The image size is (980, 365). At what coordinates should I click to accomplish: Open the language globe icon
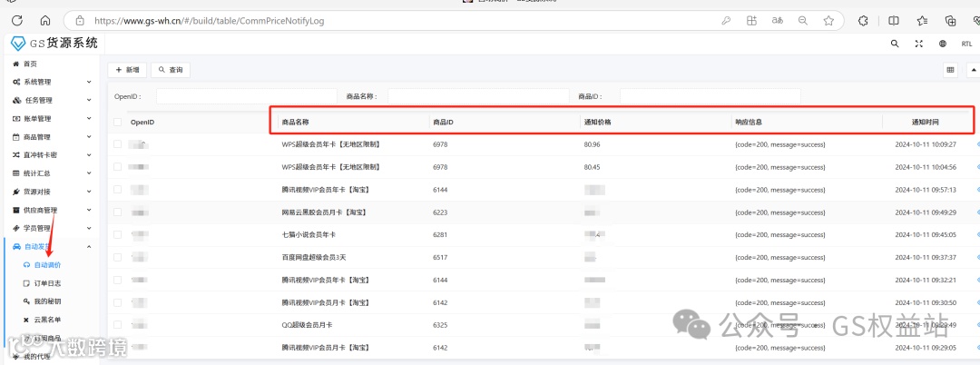click(x=943, y=44)
